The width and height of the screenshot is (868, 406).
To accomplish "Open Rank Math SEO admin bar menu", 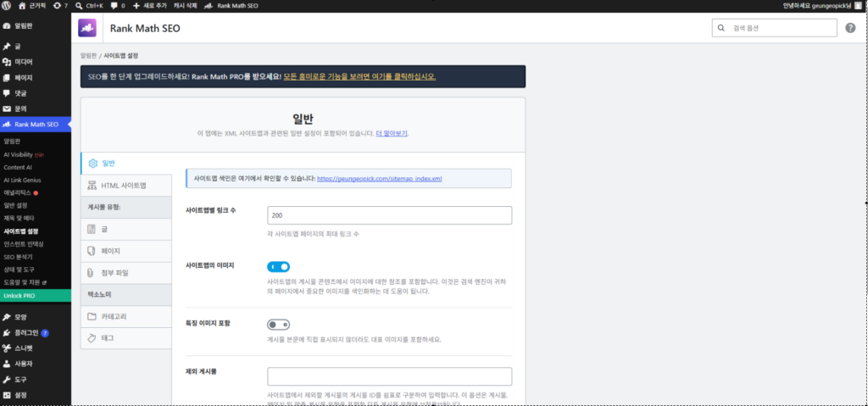I will click(x=231, y=6).
